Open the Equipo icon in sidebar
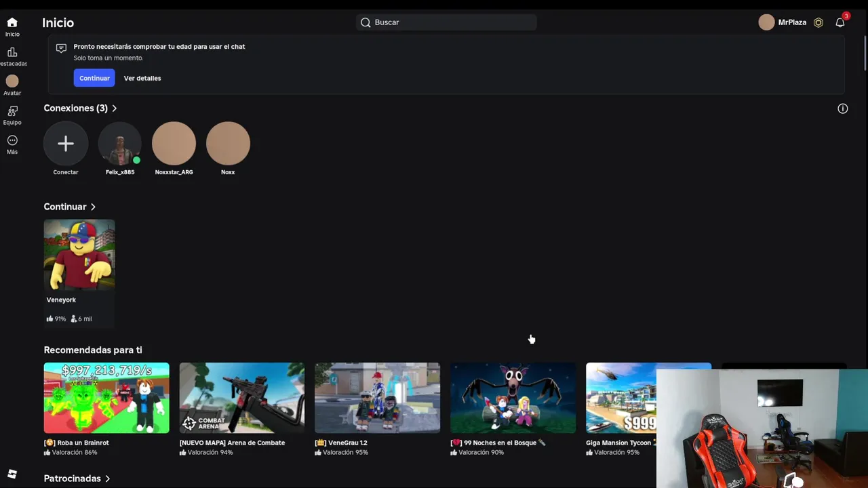 click(12, 111)
